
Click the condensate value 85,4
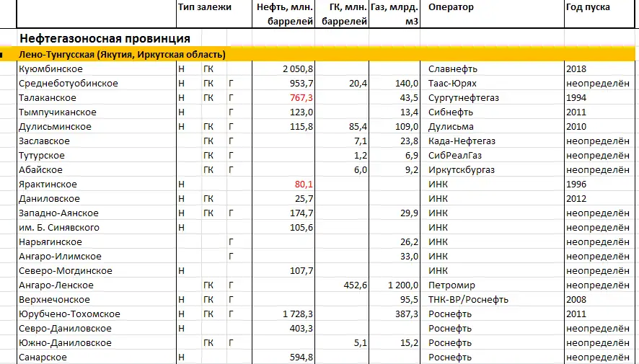358,127
